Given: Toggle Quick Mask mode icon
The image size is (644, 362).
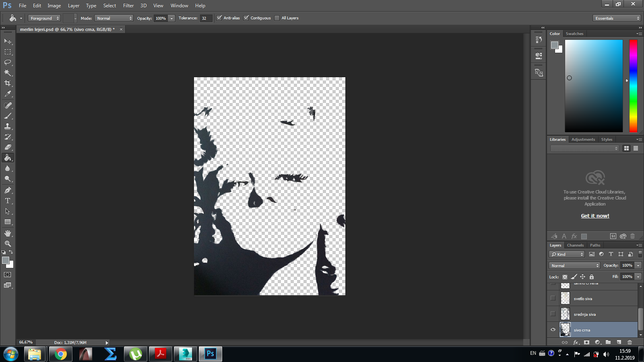Looking at the screenshot, I should 8,275.
